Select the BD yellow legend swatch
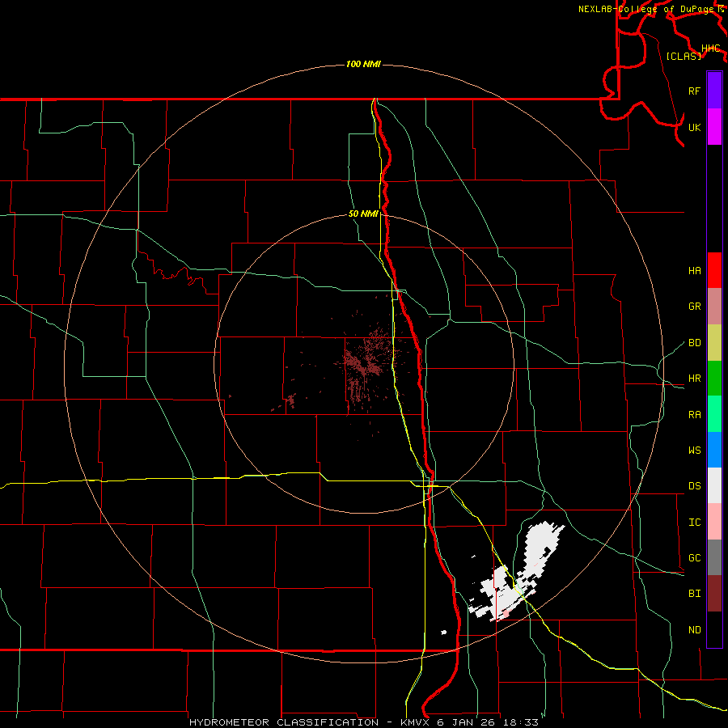Image resolution: width=728 pixels, height=728 pixels. 714,342
